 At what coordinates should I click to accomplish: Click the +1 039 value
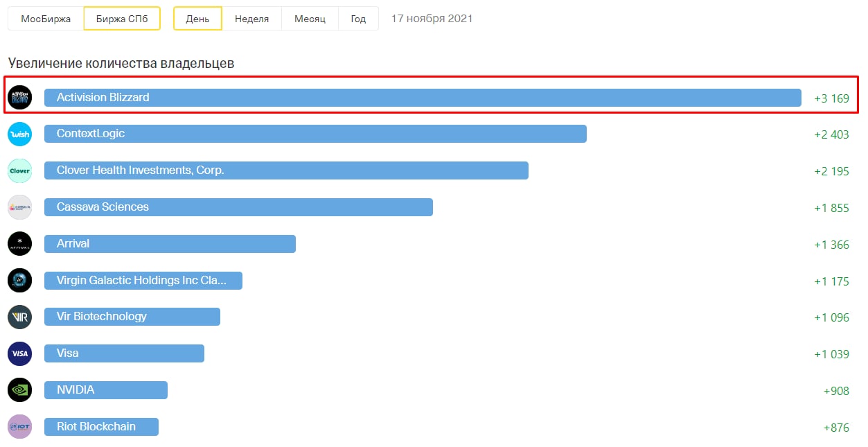831,354
